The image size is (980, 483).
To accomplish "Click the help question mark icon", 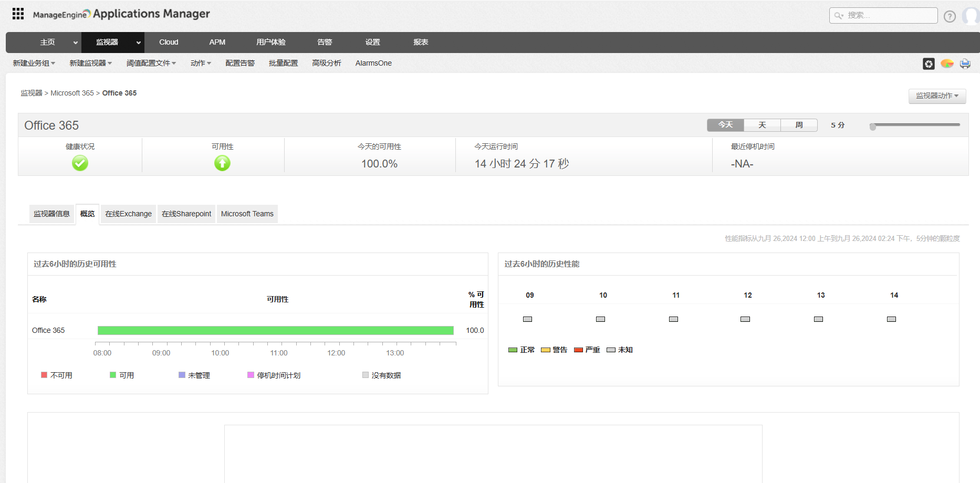I will click(x=950, y=16).
